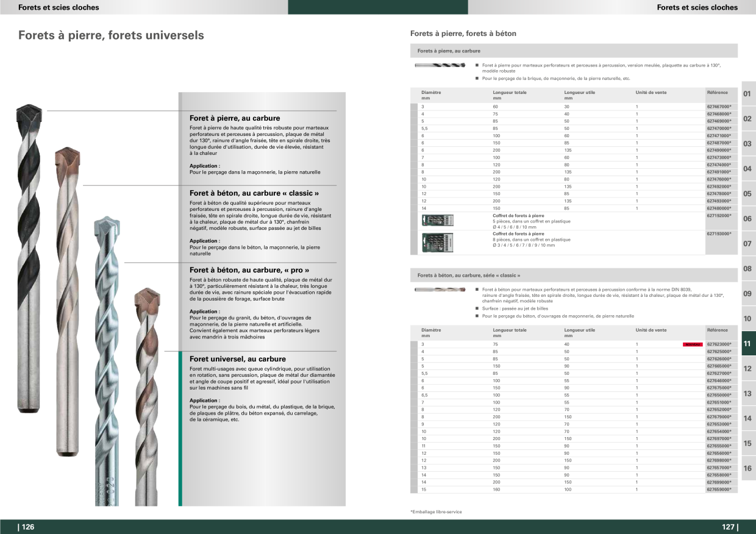The width and height of the screenshot is (756, 534).
Task: Open chapter tab 06
Action: pyautogui.click(x=748, y=219)
